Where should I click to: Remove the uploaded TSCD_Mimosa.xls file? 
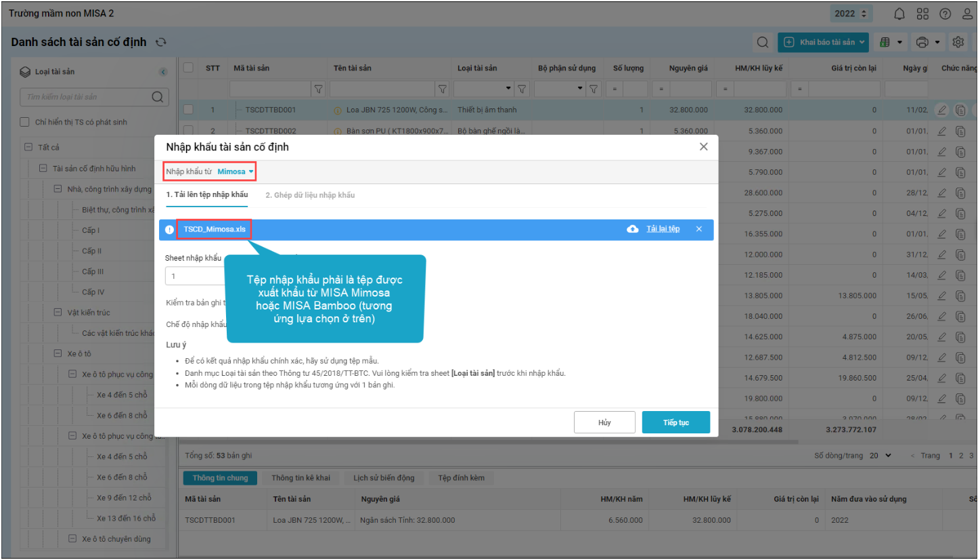tap(699, 229)
